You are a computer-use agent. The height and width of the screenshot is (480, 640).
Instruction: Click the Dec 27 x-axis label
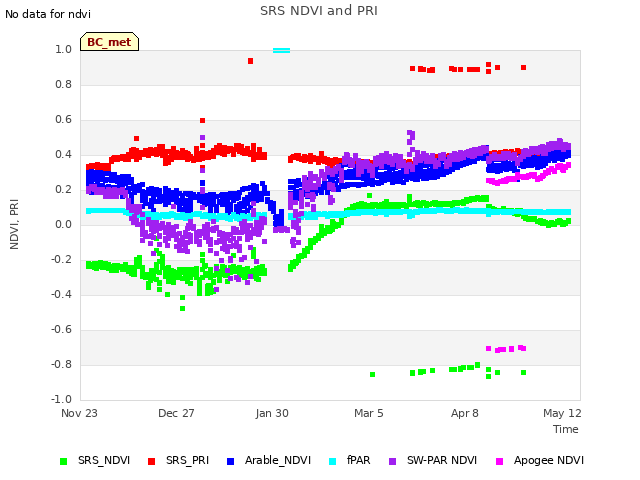point(176,413)
